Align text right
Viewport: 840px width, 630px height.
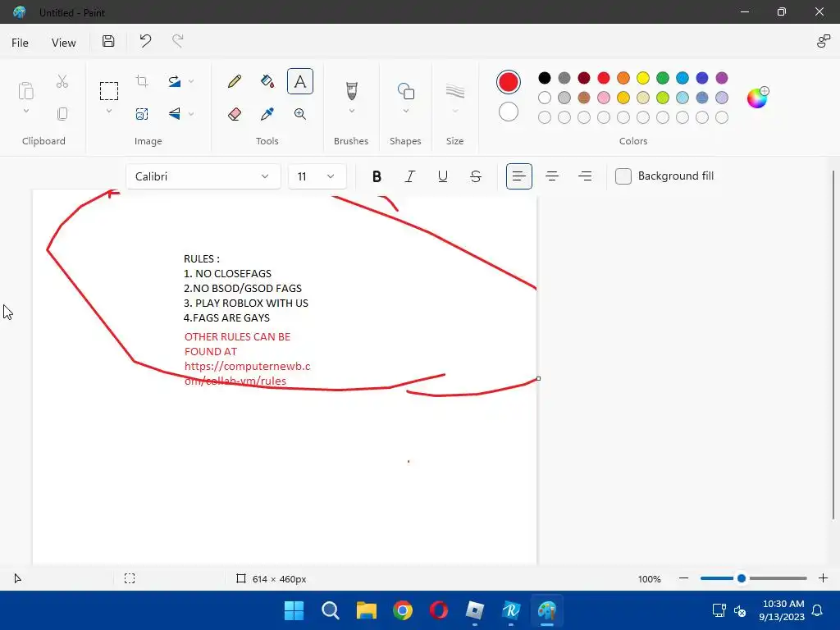(585, 176)
